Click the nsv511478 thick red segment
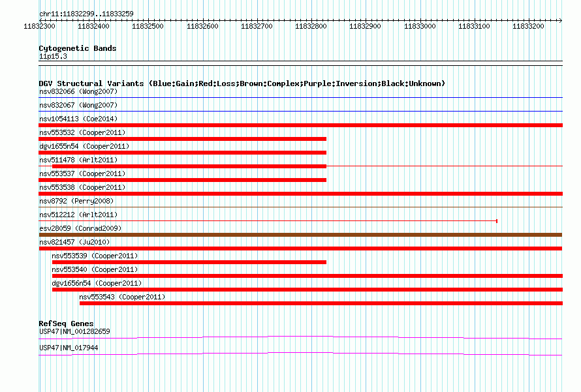The image size is (581, 392). 189,166
